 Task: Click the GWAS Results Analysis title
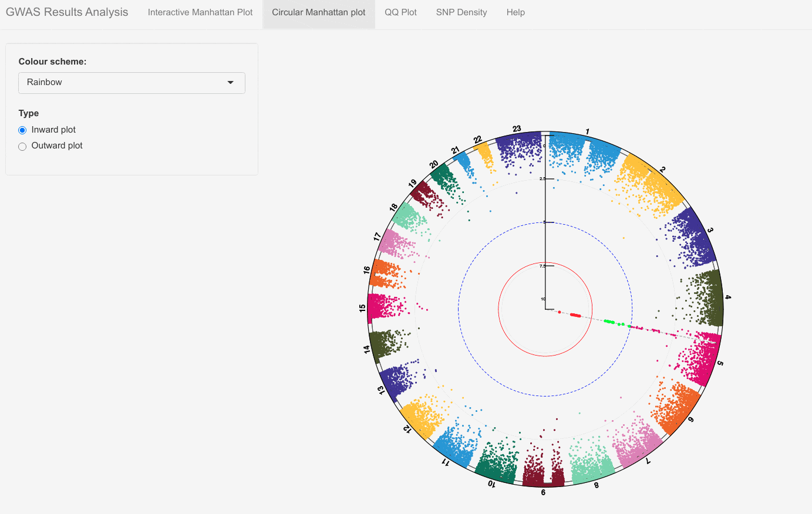click(x=67, y=12)
